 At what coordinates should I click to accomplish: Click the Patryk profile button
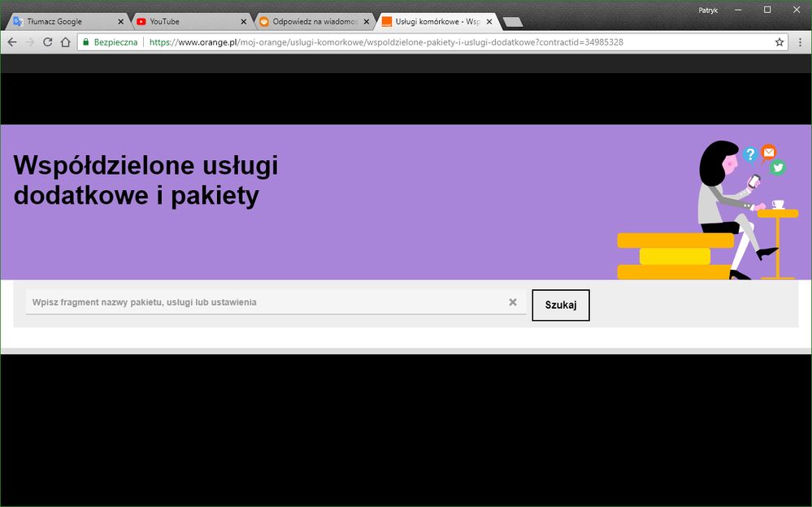[x=708, y=10]
